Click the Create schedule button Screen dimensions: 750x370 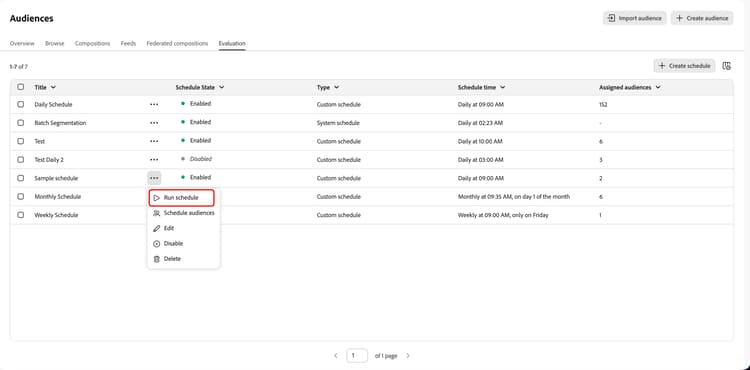tap(684, 66)
